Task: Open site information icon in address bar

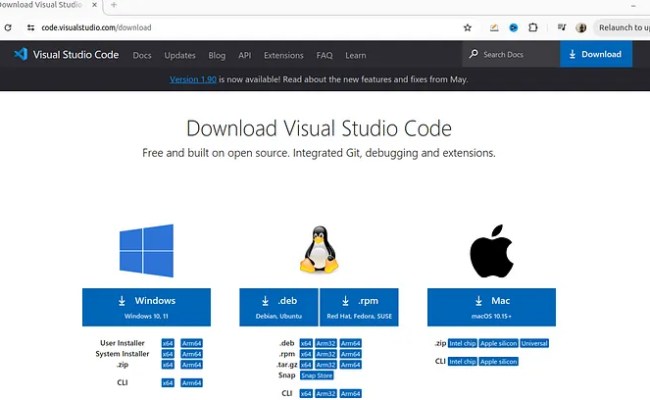Action: (x=31, y=28)
